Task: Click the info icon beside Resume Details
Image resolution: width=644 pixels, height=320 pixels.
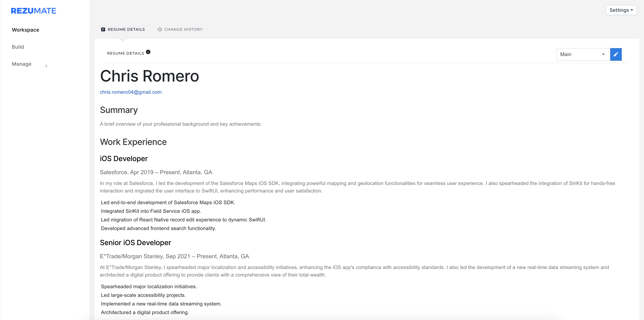Action: click(x=148, y=52)
